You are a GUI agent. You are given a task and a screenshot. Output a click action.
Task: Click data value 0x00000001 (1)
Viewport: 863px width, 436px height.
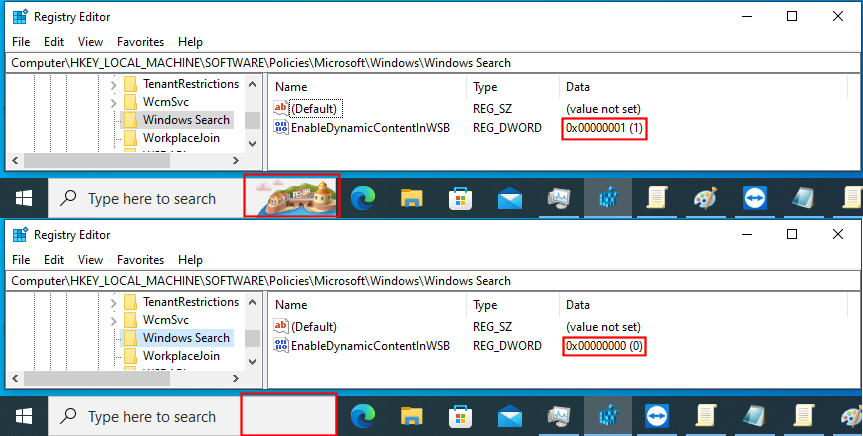604,128
